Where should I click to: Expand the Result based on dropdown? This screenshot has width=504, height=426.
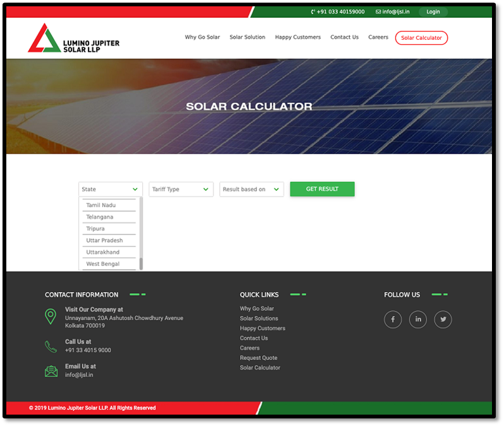point(251,190)
